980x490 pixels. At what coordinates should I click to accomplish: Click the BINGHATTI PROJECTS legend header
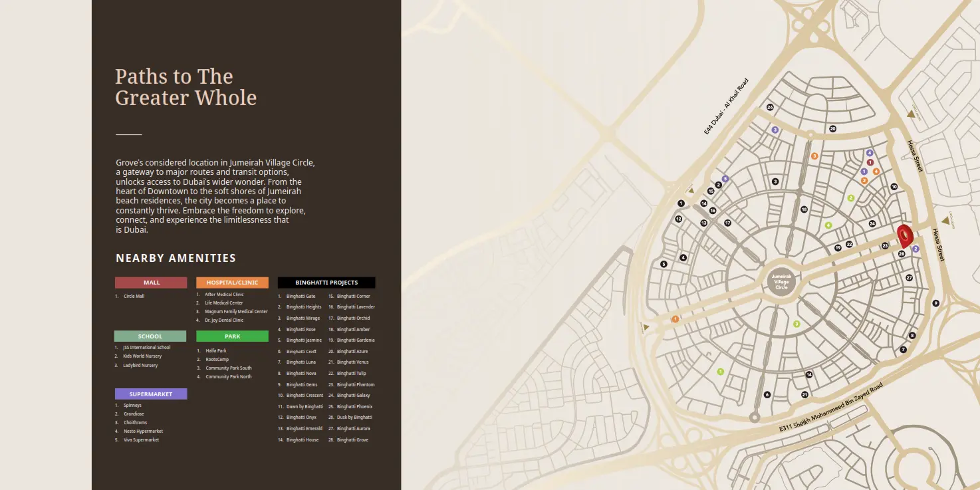[x=326, y=283]
